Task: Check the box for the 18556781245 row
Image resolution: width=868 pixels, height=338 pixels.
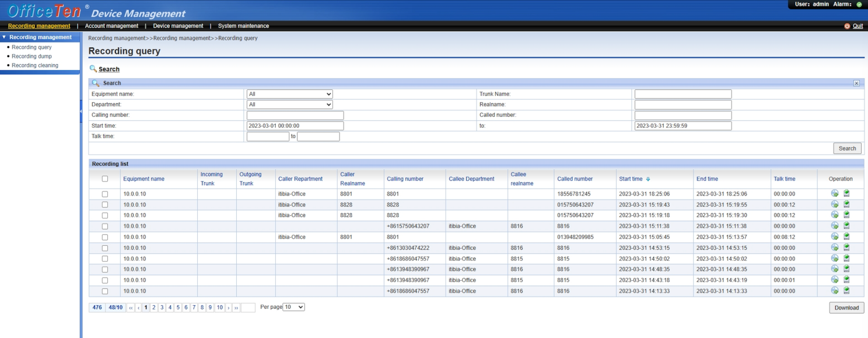Action: click(x=105, y=194)
